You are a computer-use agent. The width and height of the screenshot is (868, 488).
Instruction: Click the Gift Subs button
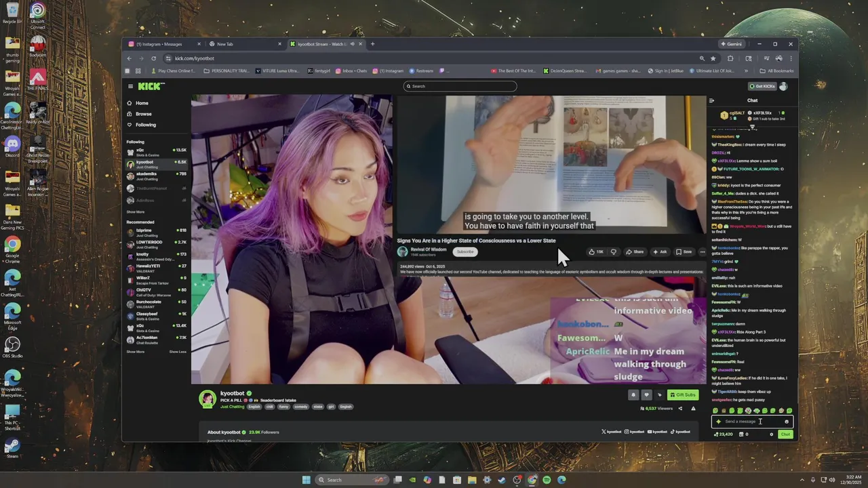(x=683, y=394)
